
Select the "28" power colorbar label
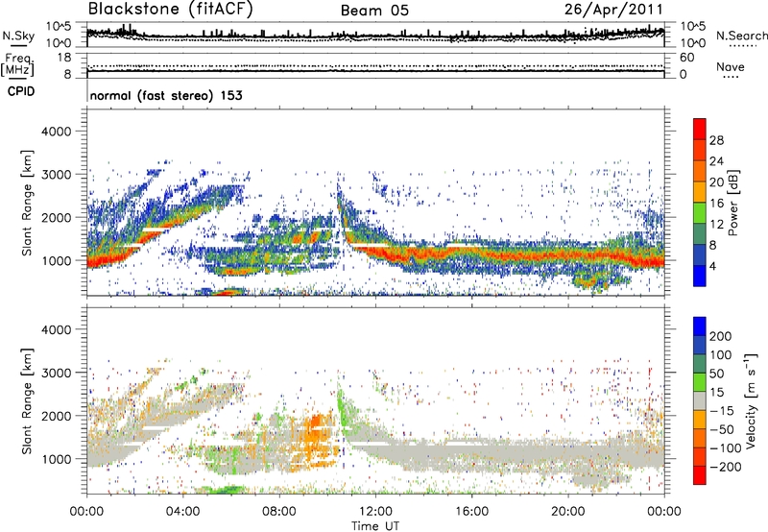tap(716, 140)
